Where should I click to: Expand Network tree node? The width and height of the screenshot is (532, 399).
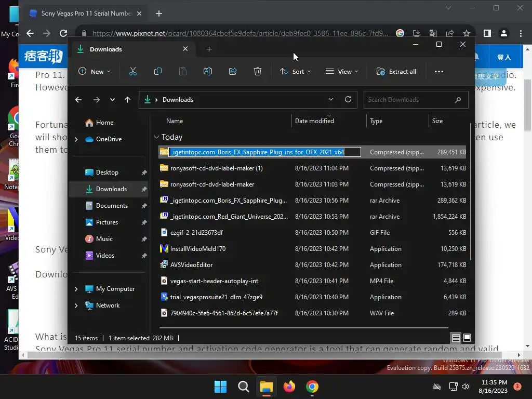tap(76, 305)
